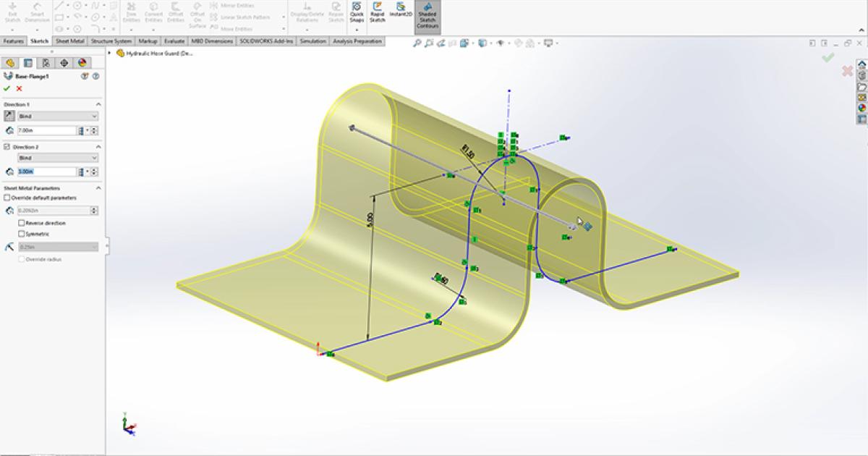The width and height of the screenshot is (868, 456).
Task: Click the Direction 1 depth field showing 7.00in
Action: pos(46,130)
